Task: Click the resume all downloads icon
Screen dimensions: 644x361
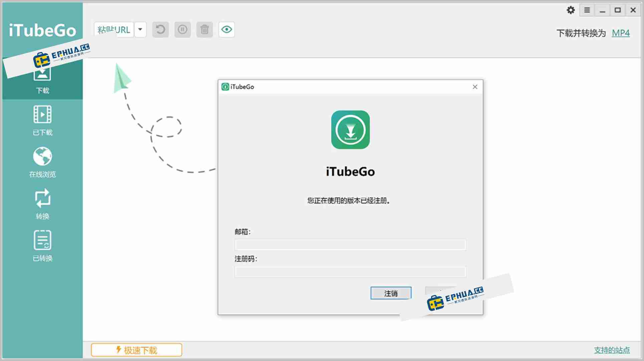Action: [161, 30]
